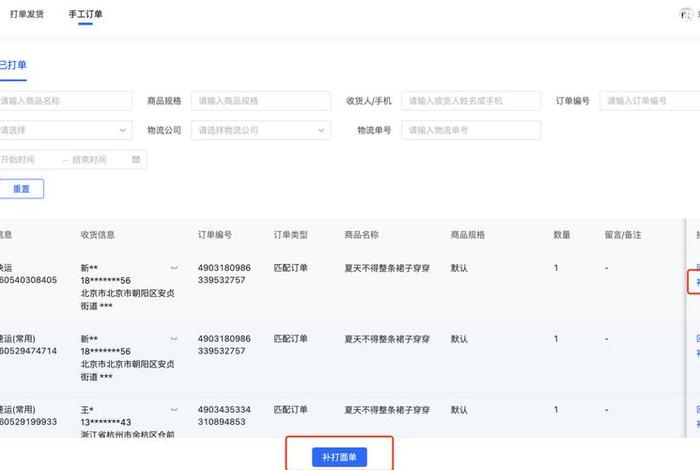Click phone number 13*******43
The height and width of the screenshot is (470, 700).
[x=106, y=422]
